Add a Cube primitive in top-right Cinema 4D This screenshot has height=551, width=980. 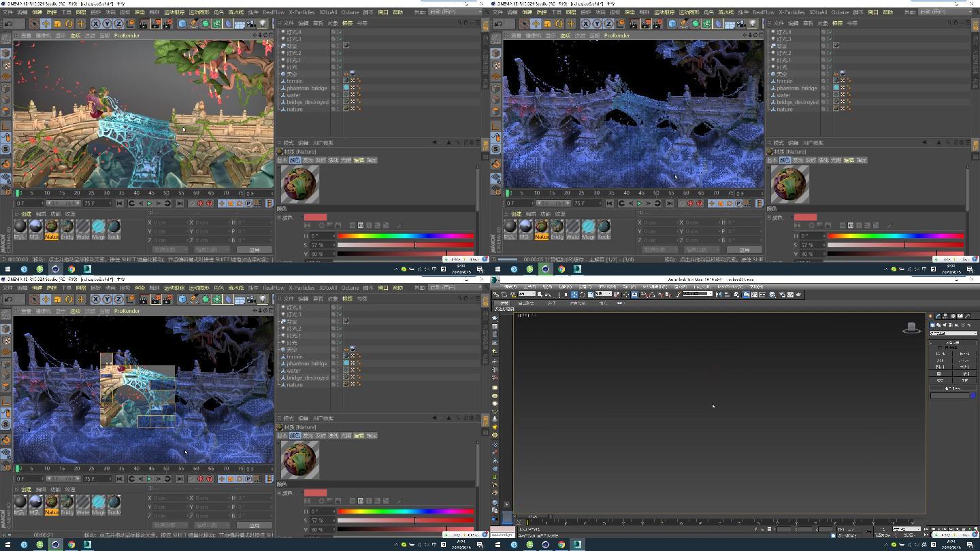[x=672, y=24]
